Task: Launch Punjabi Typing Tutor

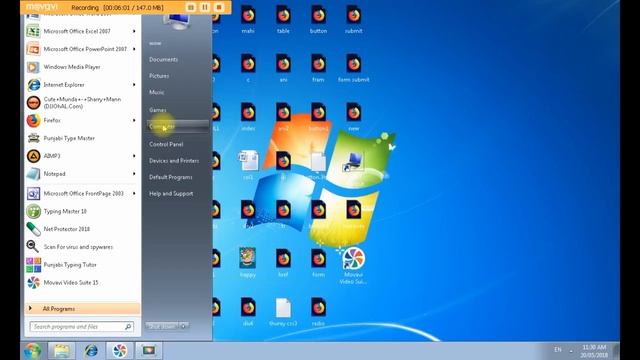Action: [x=82, y=264]
